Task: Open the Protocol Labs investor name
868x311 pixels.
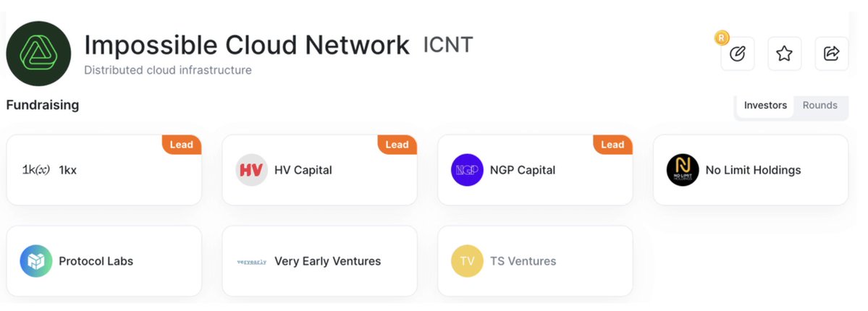Action: pyautogui.click(x=96, y=260)
